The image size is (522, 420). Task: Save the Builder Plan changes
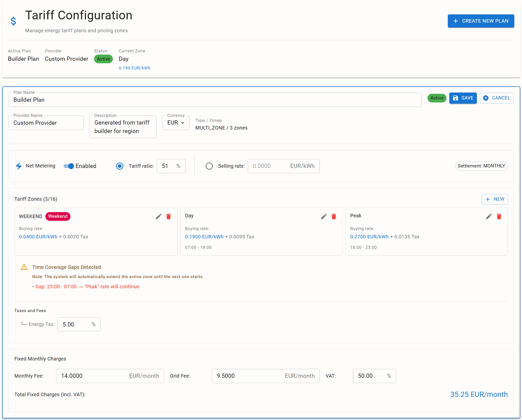click(x=463, y=98)
